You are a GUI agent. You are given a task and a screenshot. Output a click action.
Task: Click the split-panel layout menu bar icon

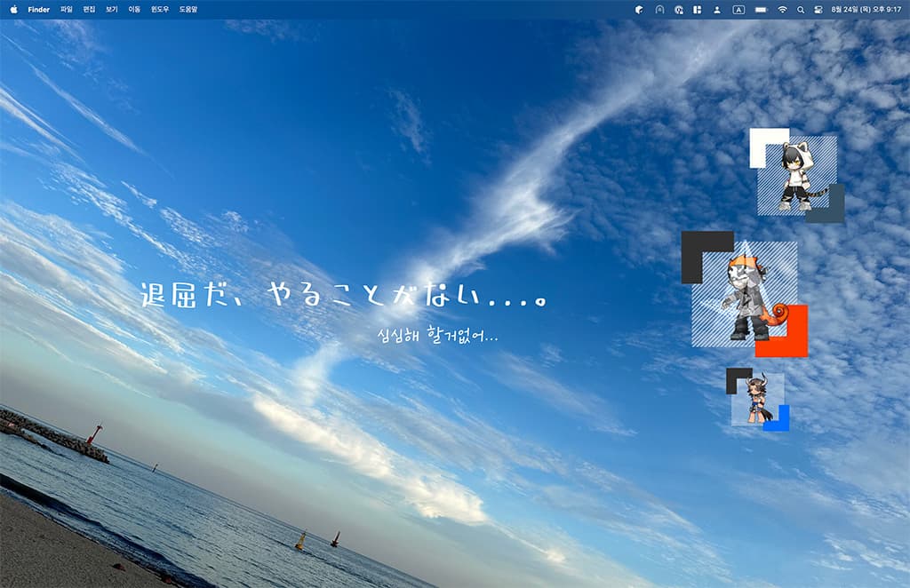(x=698, y=9)
